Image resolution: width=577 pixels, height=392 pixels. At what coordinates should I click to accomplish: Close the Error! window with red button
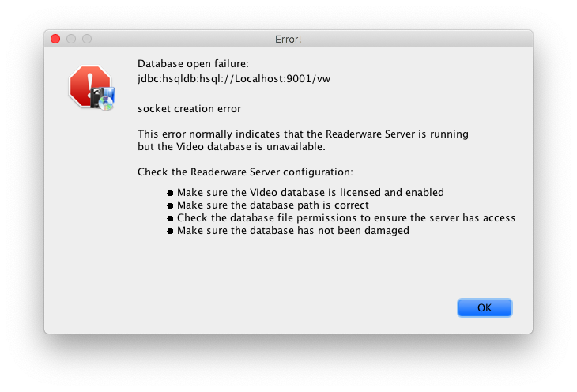click(55, 39)
